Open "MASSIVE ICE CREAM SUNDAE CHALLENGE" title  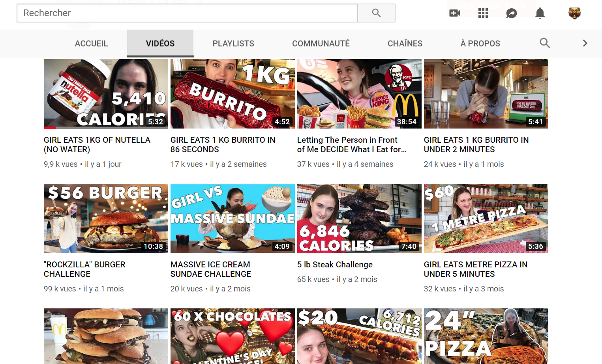[x=210, y=269]
